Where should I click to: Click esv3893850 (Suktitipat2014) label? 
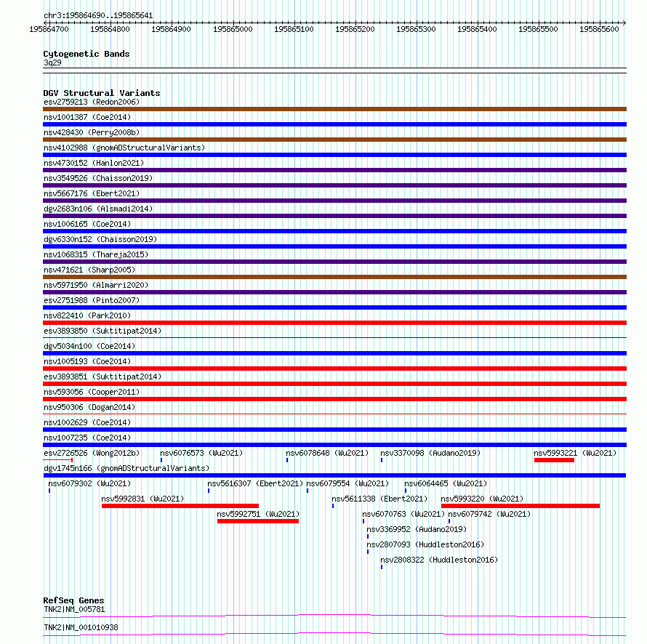[x=103, y=331]
